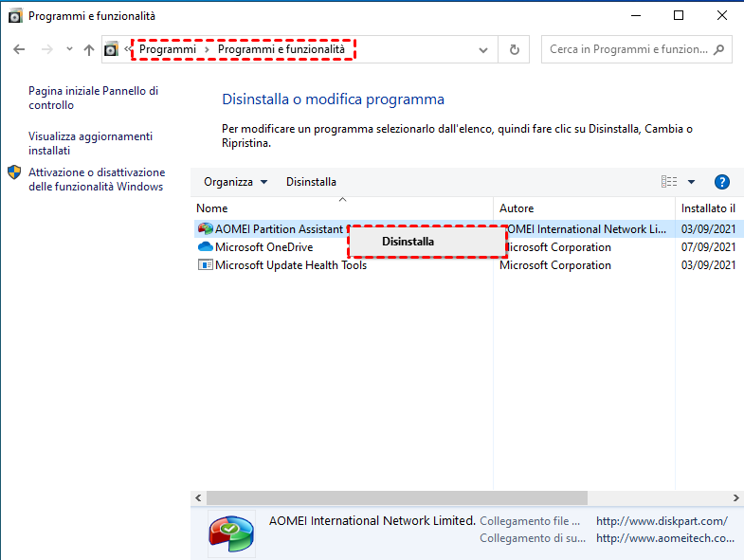Click Disinstalla in the toolbar
This screenshot has height=560, width=744.
click(x=311, y=182)
